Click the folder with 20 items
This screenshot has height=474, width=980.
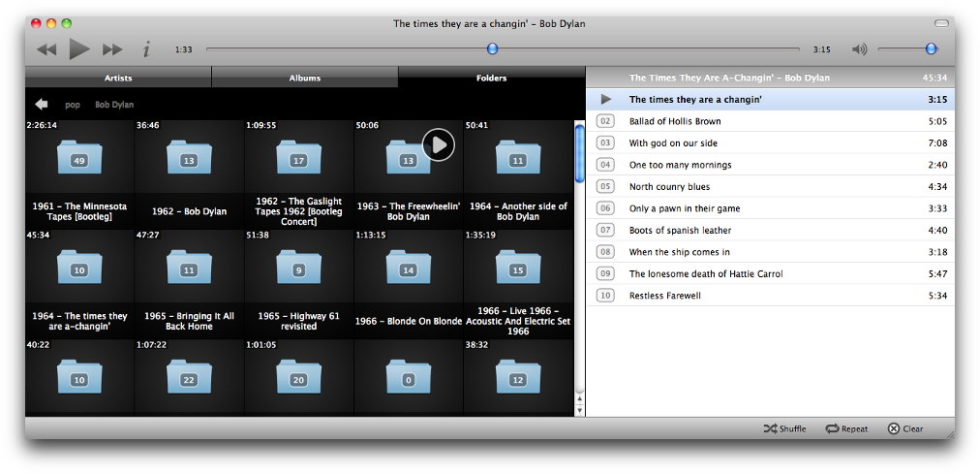click(299, 377)
